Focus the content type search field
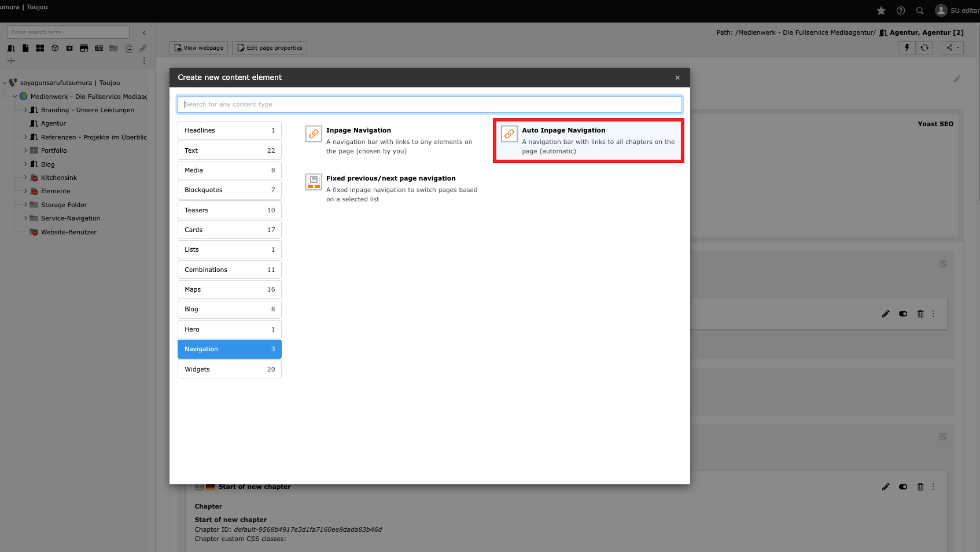This screenshot has width=980, height=552. (x=429, y=104)
